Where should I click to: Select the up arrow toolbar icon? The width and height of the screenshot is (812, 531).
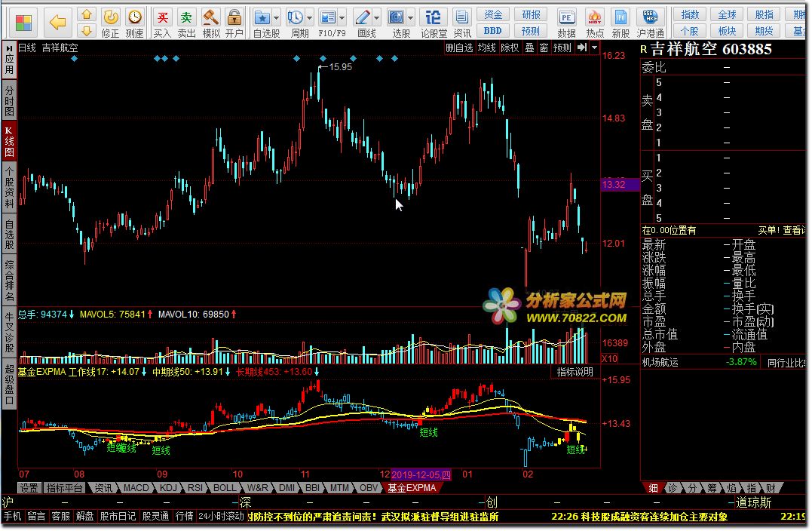click(x=87, y=14)
